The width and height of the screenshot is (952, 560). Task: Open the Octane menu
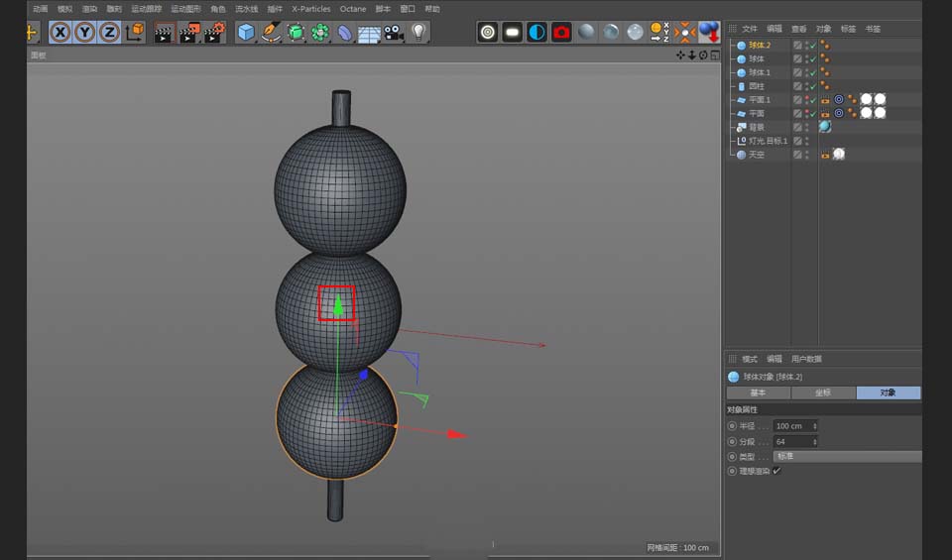(352, 9)
